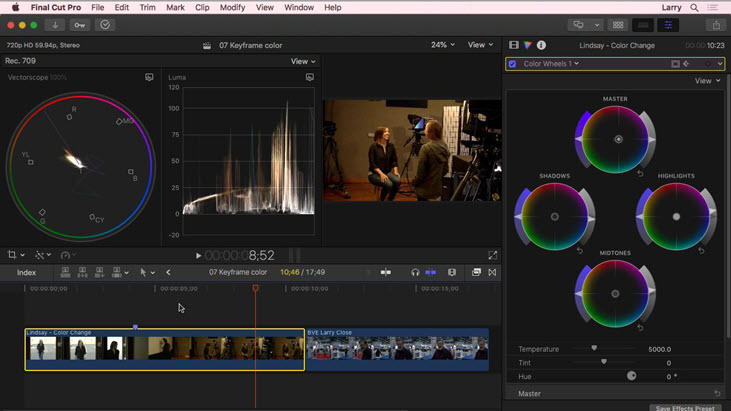Open the Color Wheels 1 correction dropdown
The height and width of the screenshot is (411, 731).
pos(551,64)
